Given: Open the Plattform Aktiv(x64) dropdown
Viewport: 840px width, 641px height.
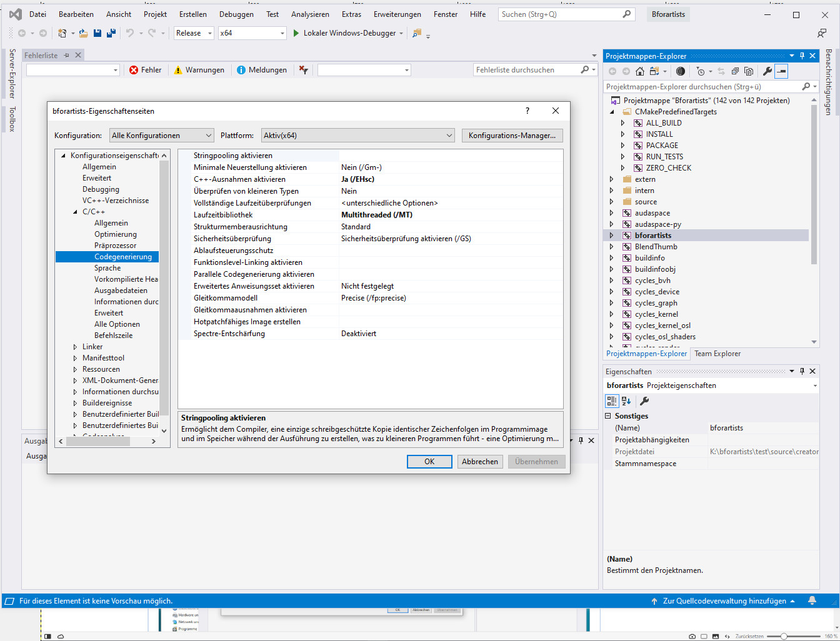Looking at the screenshot, I should tap(357, 136).
